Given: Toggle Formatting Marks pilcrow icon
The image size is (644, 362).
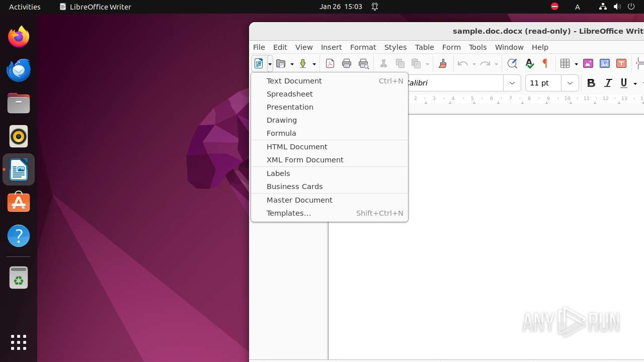Looking at the screenshot, I should click(x=545, y=63).
